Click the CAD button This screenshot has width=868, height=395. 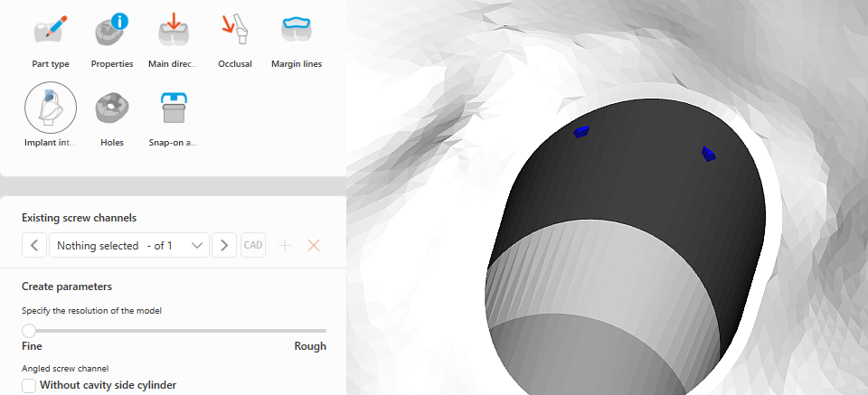pyautogui.click(x=253, y=245)
